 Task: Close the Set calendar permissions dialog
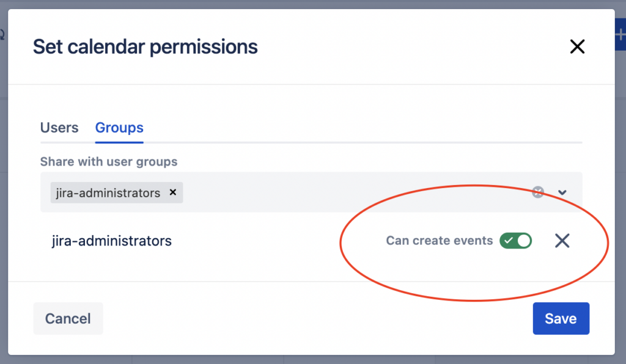(x=577, y=46)
